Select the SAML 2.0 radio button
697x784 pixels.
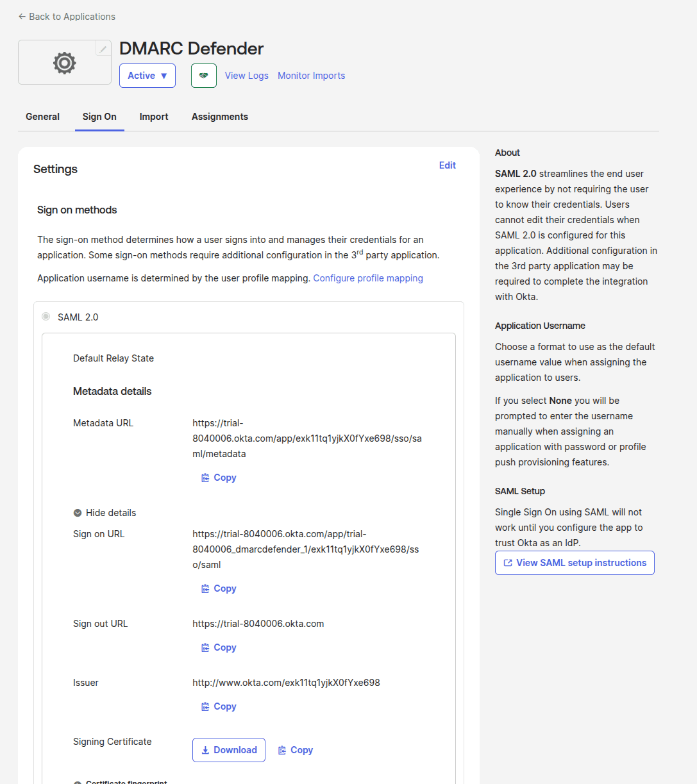(x=46, y=317)
